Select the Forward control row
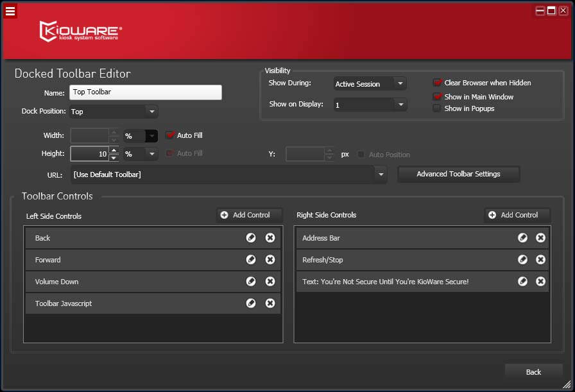This screenshot has height=392, width=575. [x=153, y=260]
